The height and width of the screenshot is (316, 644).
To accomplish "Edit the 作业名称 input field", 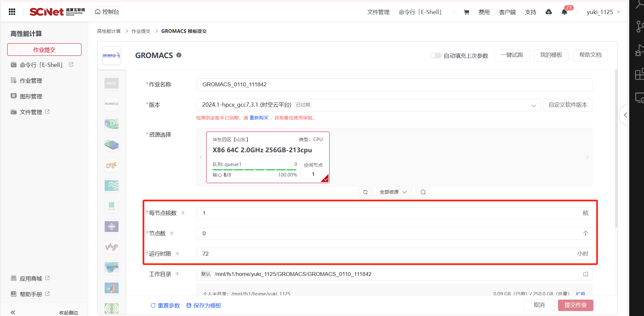I will (394, 85).
